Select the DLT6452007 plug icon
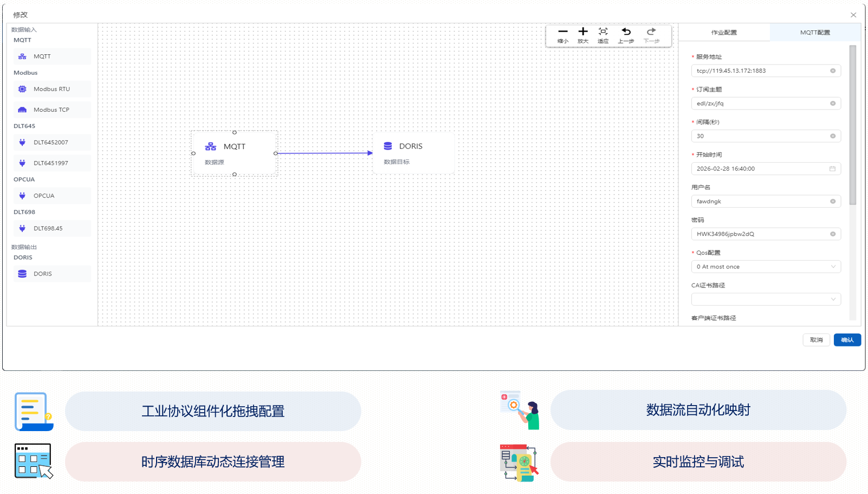The width and height of the screenshot is (868, 494). tap(22, 143)
